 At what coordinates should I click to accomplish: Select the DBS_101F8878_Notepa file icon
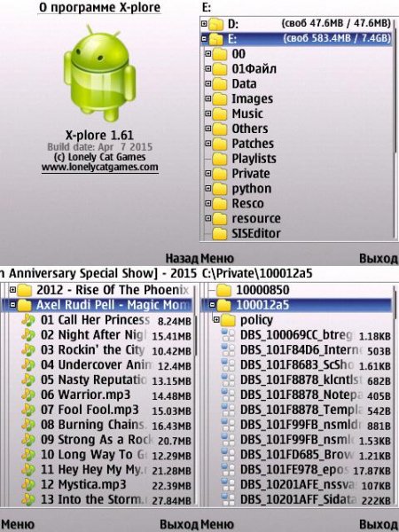click(x=228, y=395)
